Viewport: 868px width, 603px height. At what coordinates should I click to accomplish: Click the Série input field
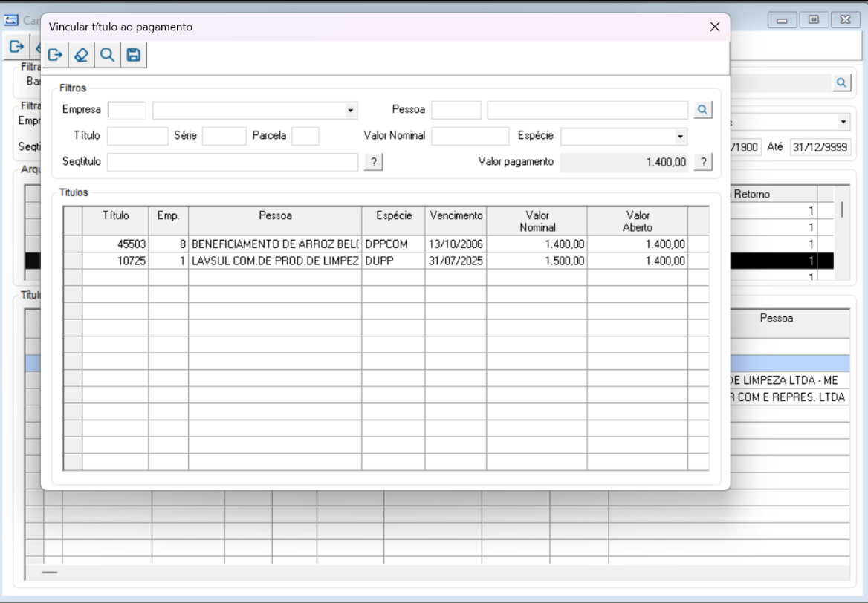pyautogui.click(x=224, y=136)
